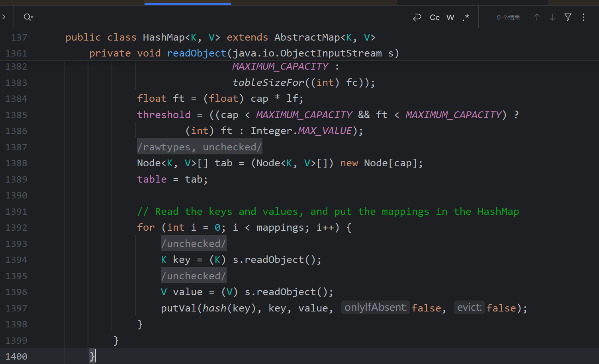Click the onlyIfAbsent: parameter hint
The width and height of the screenshot is (599, 364).
click(376, 308)
